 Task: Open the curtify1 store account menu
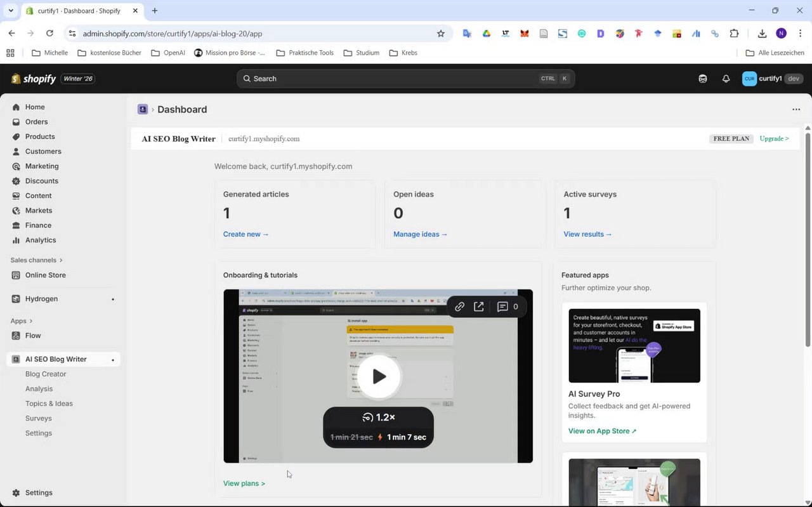[x=771, y=79]
